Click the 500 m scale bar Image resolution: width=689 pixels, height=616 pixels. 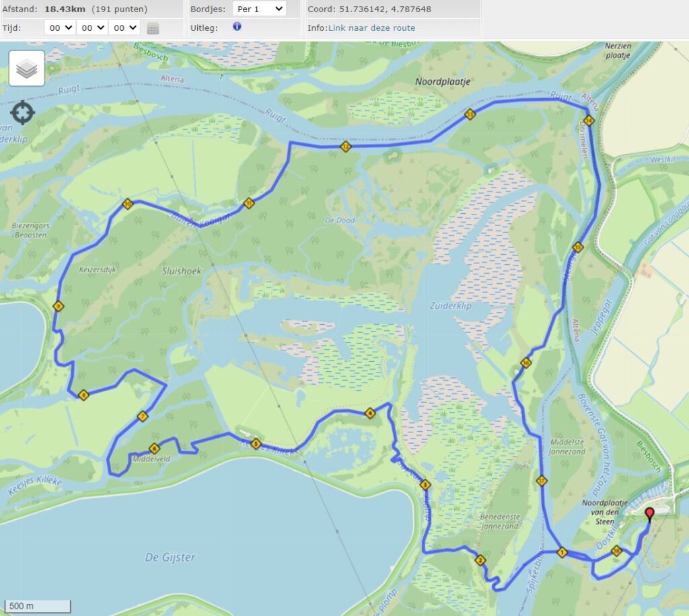(37, 606)
